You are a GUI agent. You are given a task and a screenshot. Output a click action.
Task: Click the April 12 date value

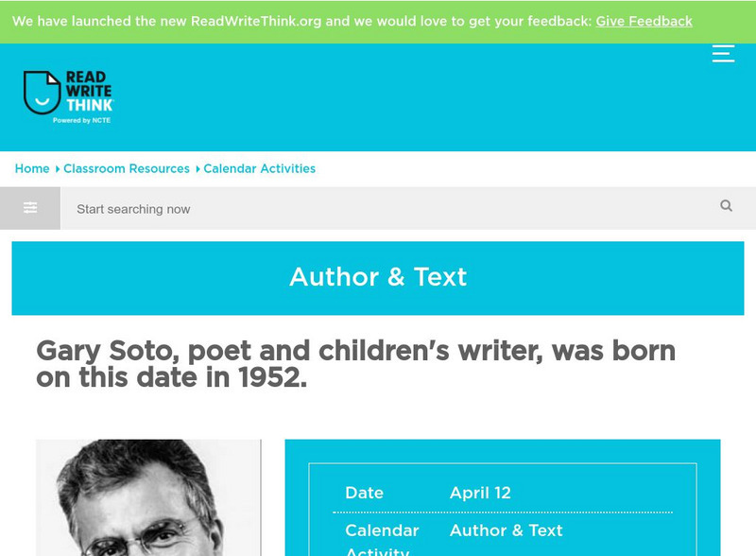tap(480, 493)
